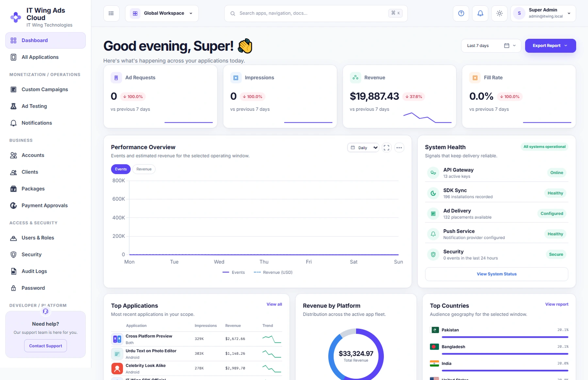Click the Push Service bell icon
The image size is (588, 380).
pyautogui.click(x=433, y=234)
